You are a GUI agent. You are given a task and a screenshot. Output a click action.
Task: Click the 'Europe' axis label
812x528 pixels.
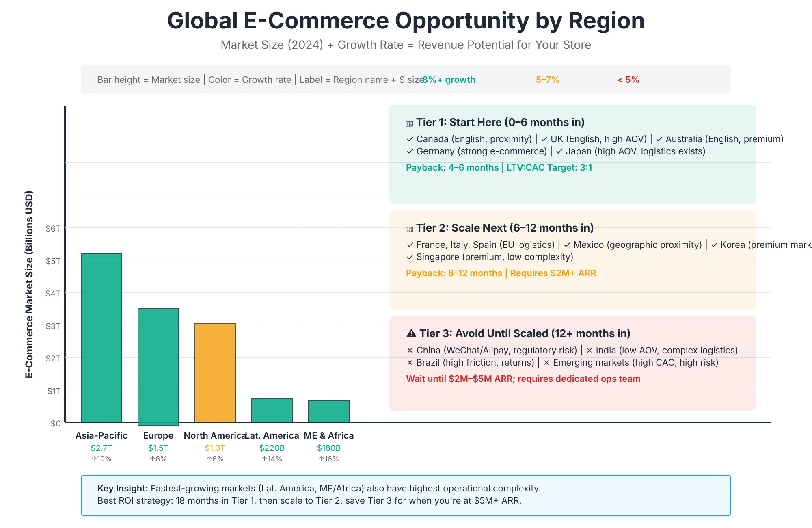158,435
